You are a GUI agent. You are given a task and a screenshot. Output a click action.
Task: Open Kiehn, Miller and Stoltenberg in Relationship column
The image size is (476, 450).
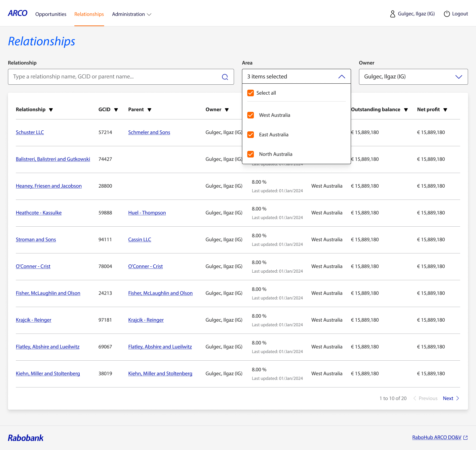48,374
